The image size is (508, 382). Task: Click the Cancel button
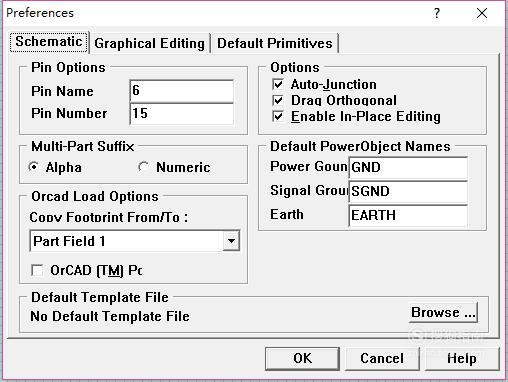tap(382, 358)
